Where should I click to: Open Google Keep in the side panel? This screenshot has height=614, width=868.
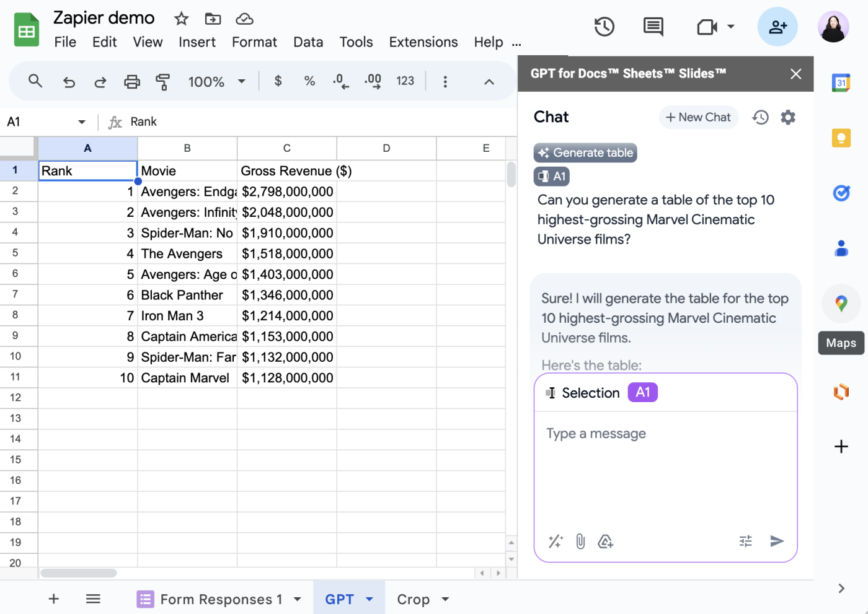point(841,138)
